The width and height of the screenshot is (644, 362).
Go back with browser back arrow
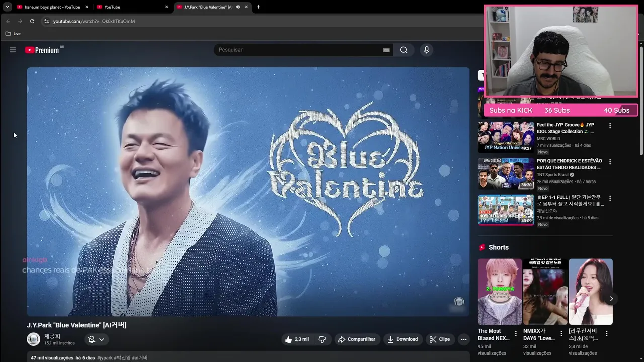8,21
